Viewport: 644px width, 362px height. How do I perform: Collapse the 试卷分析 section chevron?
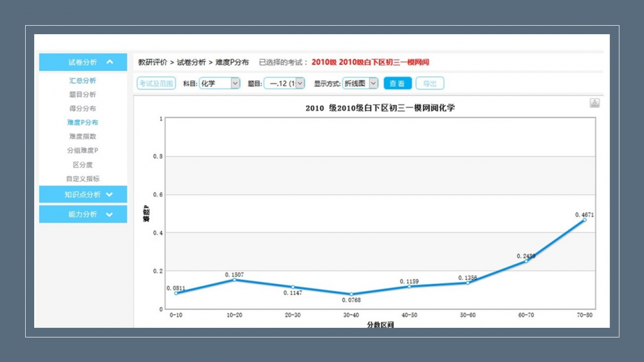(109, 62)
